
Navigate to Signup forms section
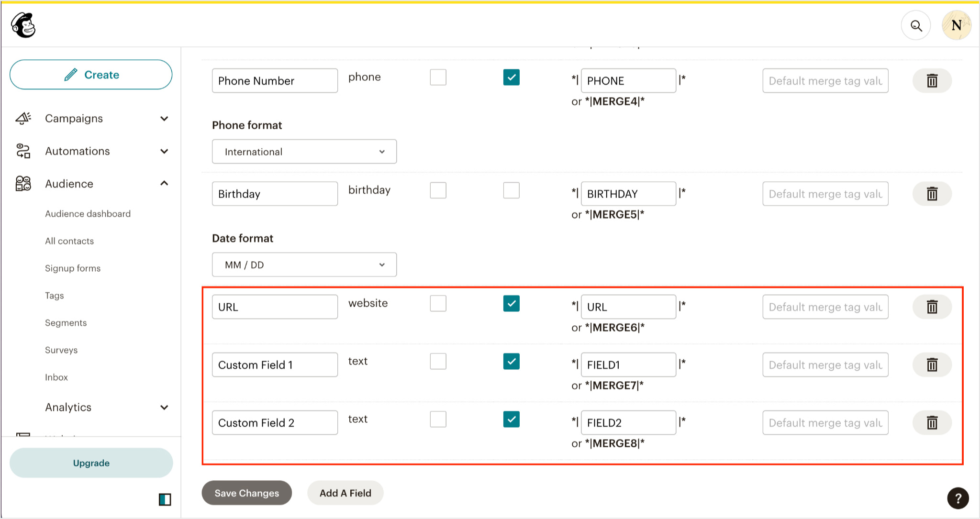73,267
